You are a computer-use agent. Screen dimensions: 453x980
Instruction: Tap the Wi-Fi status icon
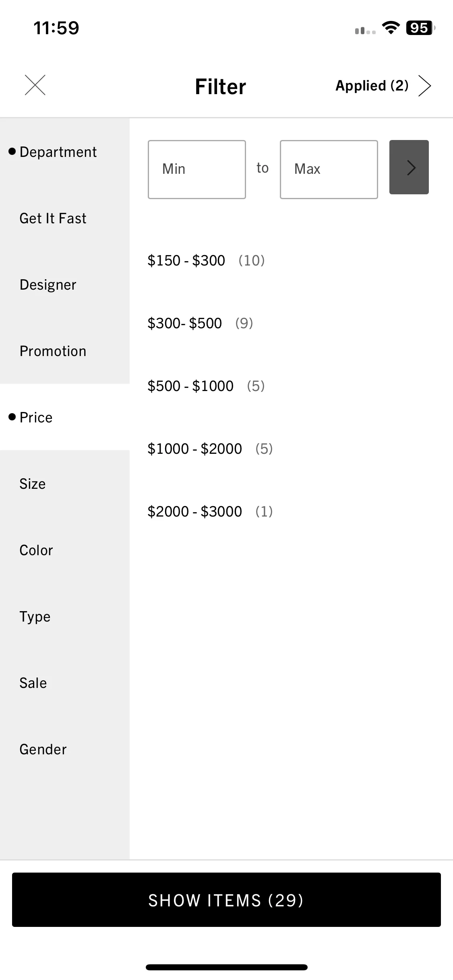390,28
